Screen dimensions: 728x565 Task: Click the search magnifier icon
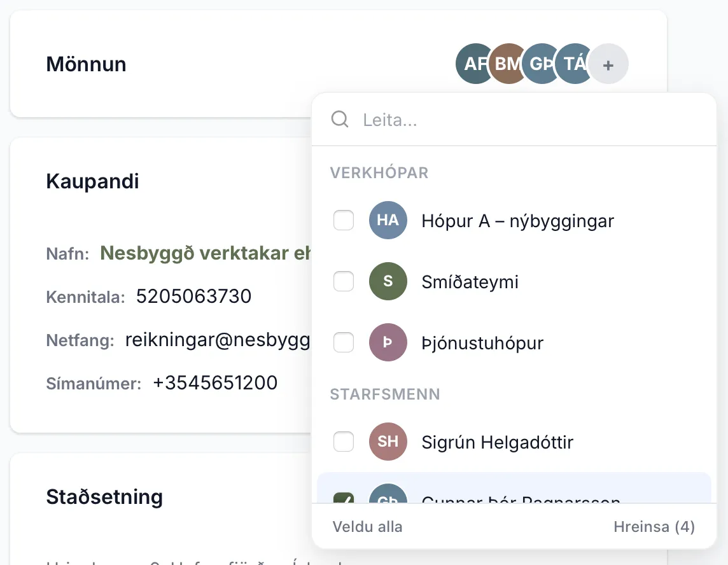[x=340, y=120]
